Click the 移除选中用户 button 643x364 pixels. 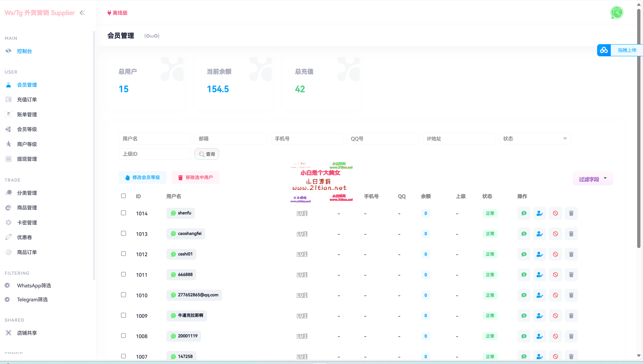(x=195, y=178)
